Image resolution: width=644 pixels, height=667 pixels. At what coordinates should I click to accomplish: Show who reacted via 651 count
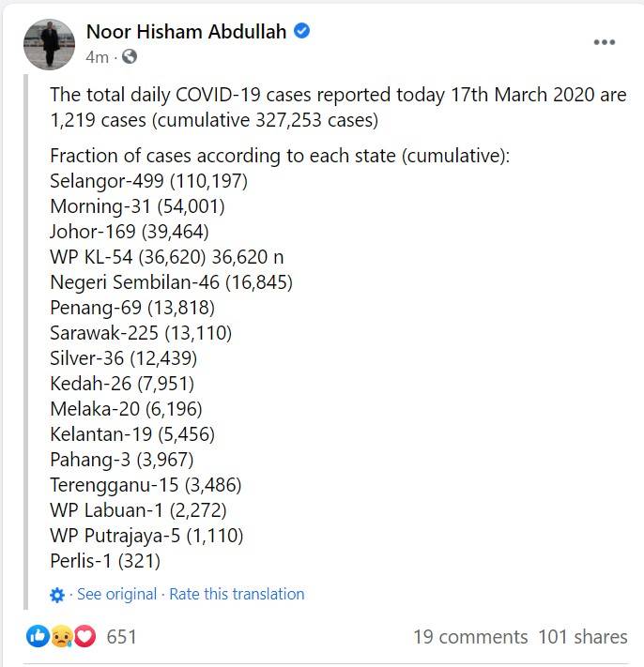(121, 637)
